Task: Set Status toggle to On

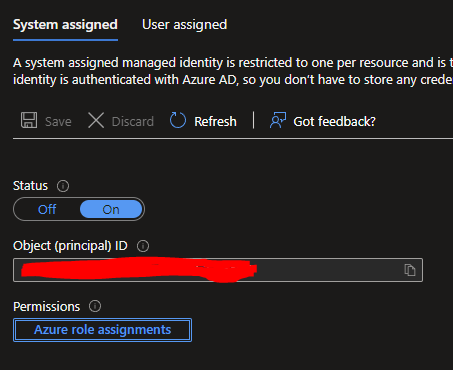Action: (111, 210)
